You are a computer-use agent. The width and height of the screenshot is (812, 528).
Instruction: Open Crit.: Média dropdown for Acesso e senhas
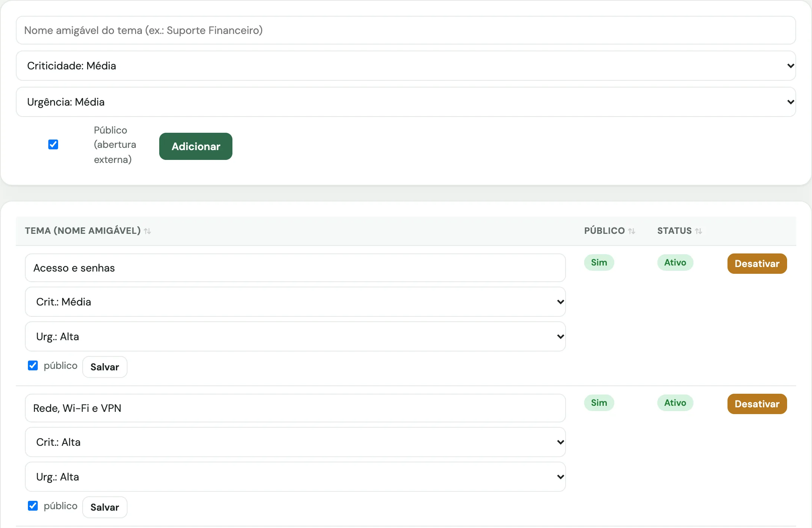(x=295, y=302)
